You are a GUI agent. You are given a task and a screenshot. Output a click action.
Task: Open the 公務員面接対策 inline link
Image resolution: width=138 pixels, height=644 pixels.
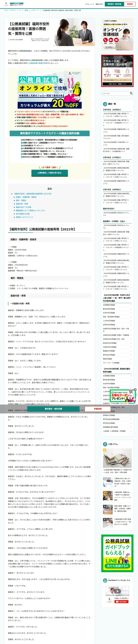coord(37,63)
